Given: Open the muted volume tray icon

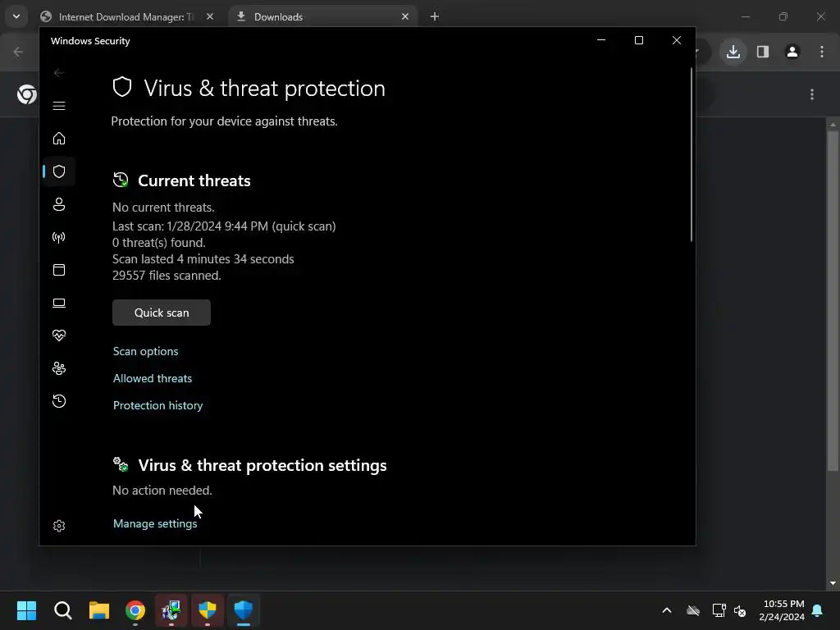Looking at the screenshot, I should click(x=740, y=610).
